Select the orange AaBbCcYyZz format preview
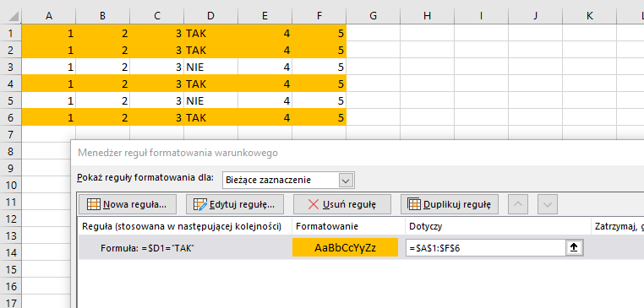 tap(345, 247)
